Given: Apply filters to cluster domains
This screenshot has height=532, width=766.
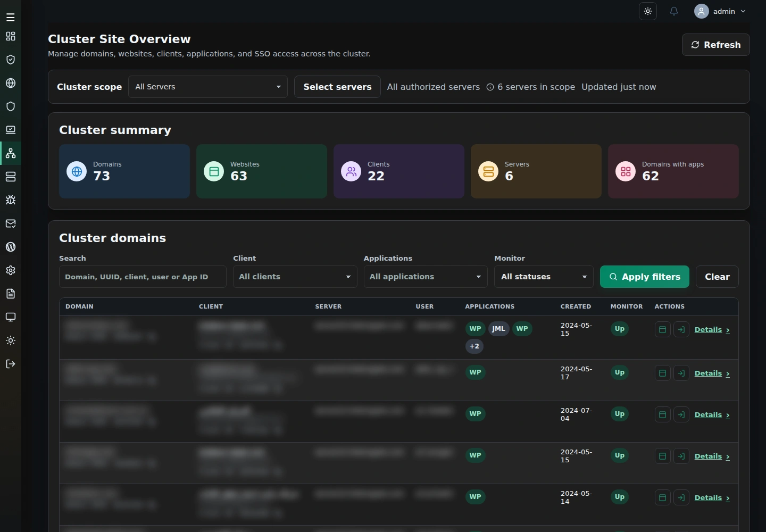Looking at the screenshot, I should [645, 277].
